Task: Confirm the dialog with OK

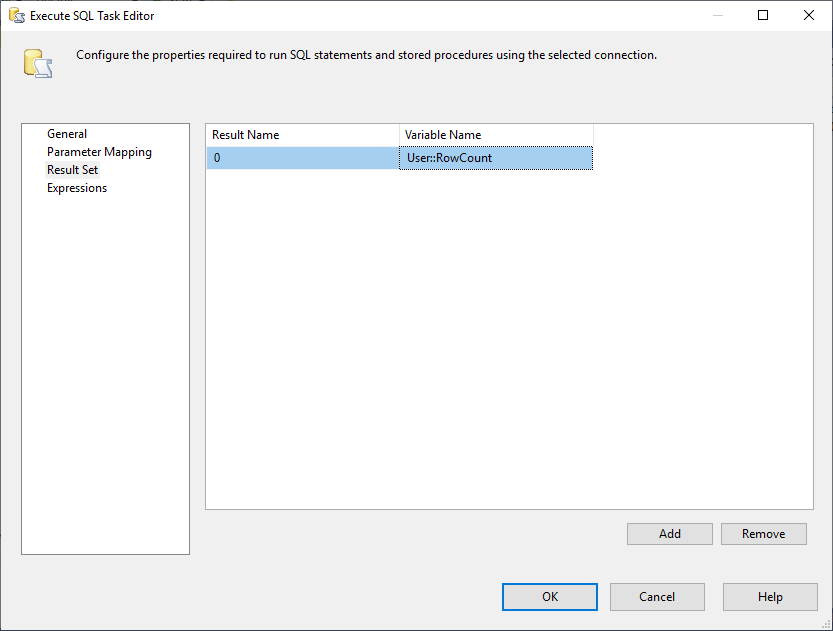Action: click(x=550, y=597)
